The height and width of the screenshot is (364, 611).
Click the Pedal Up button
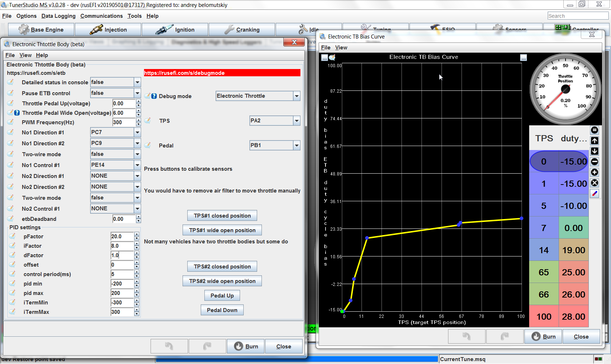(222, 295)
